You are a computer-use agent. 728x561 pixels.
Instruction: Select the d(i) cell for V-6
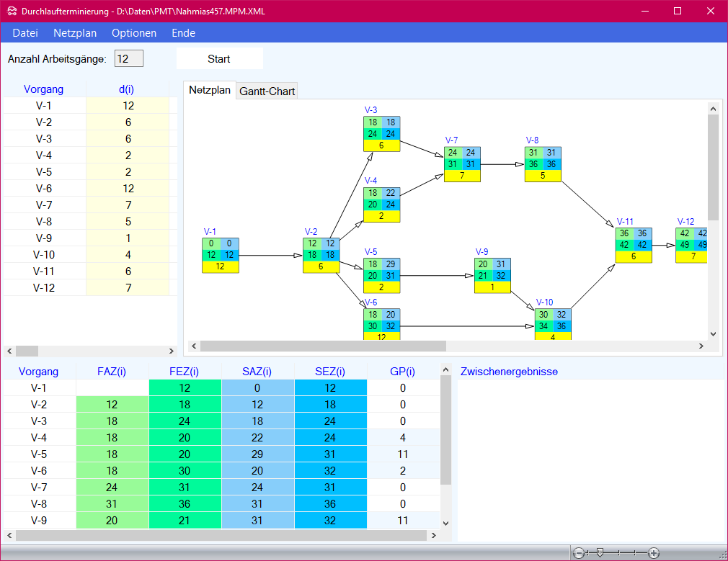tap(128, 189)
